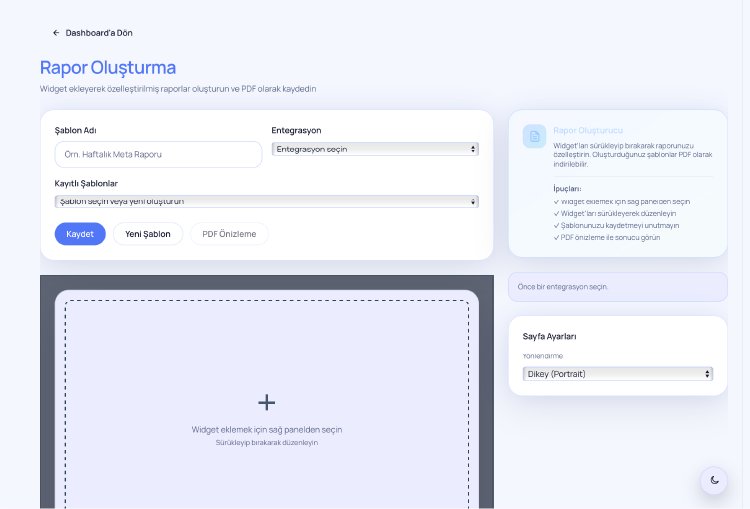Click the plus icon in the widget canvas
The image size is (750, 509).
tap(267, 402)
